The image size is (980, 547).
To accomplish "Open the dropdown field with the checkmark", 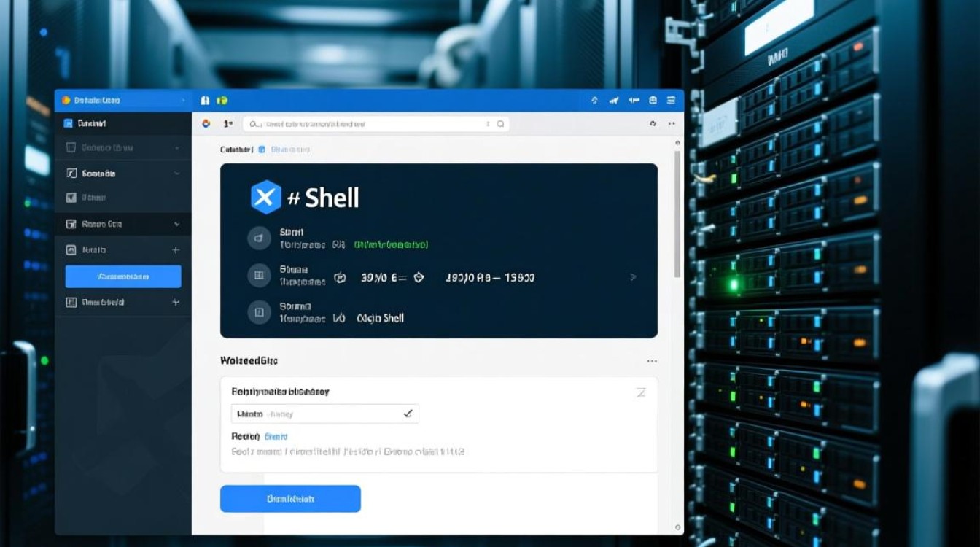I will (325, 414).
